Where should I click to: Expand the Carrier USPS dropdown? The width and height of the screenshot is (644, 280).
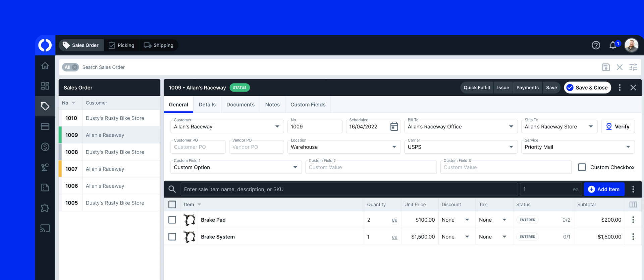tap(511, 147)
